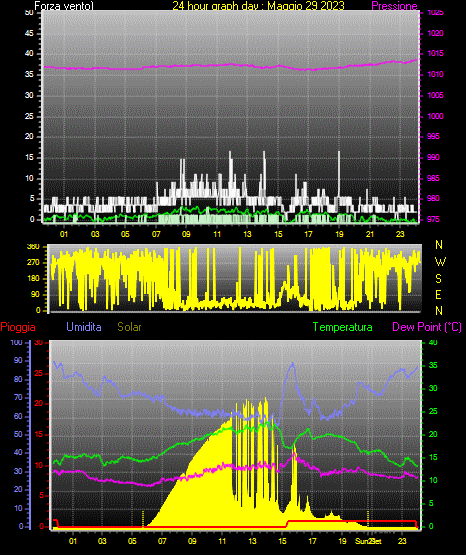Select the Temperatura legend label
This screenshot has height=555, width=466.
click(342, 327)
